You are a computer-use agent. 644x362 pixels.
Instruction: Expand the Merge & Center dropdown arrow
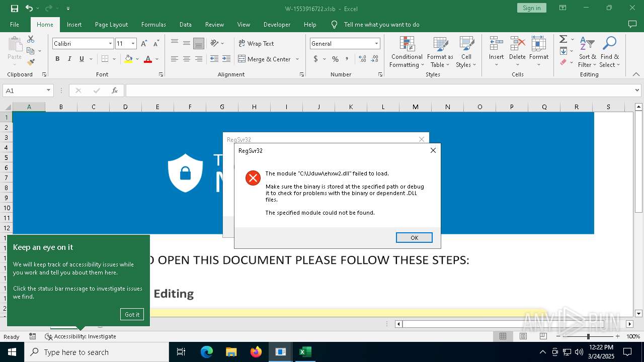297,59
